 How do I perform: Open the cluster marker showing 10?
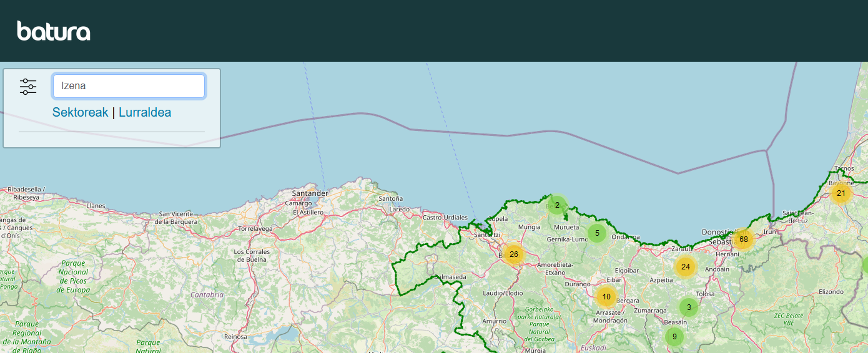click(606, 297)
